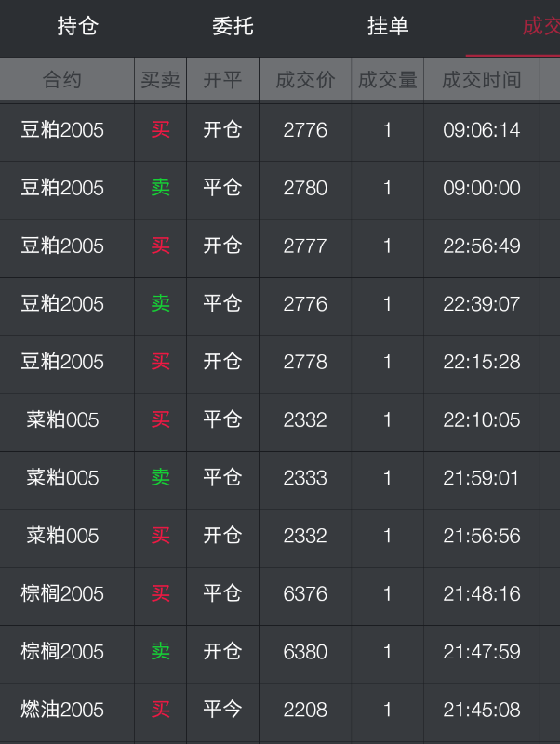Select the 挂单 tab
Viewport: 560px width, 744px height.
point(388,27)
